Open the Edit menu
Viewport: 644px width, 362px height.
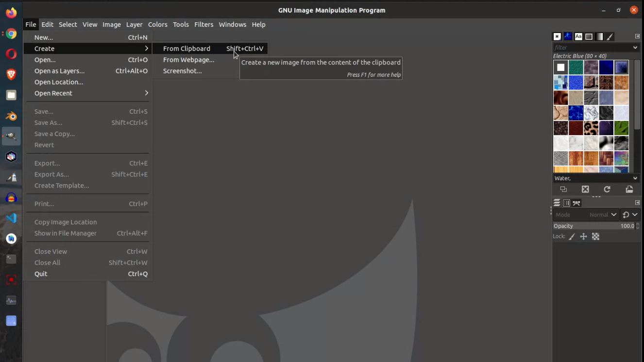pyautogui.click(x=47, y=24)
